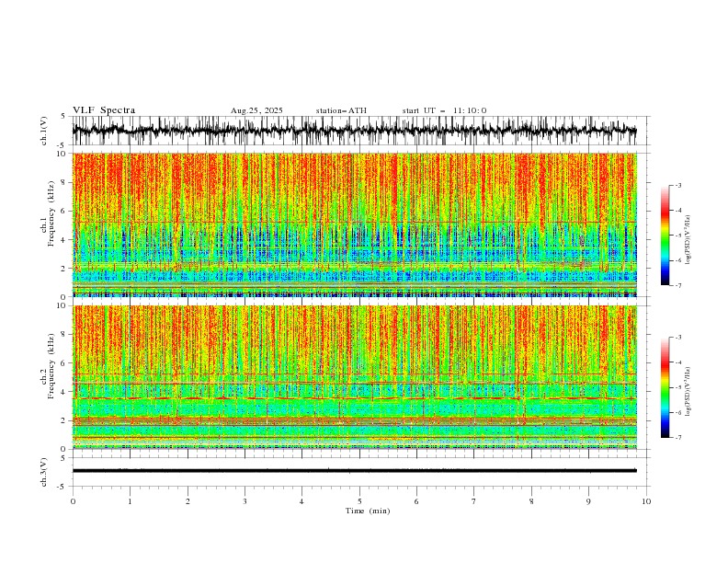
Task: Click time-axis tick label "3"
Action: [x=245, y=501]
